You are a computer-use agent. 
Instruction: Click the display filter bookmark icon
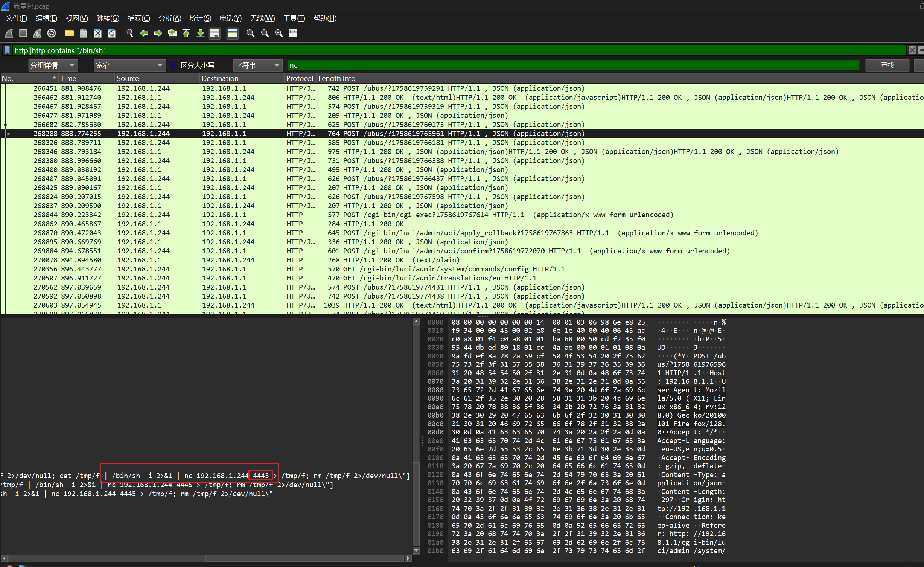coord(7,50)
